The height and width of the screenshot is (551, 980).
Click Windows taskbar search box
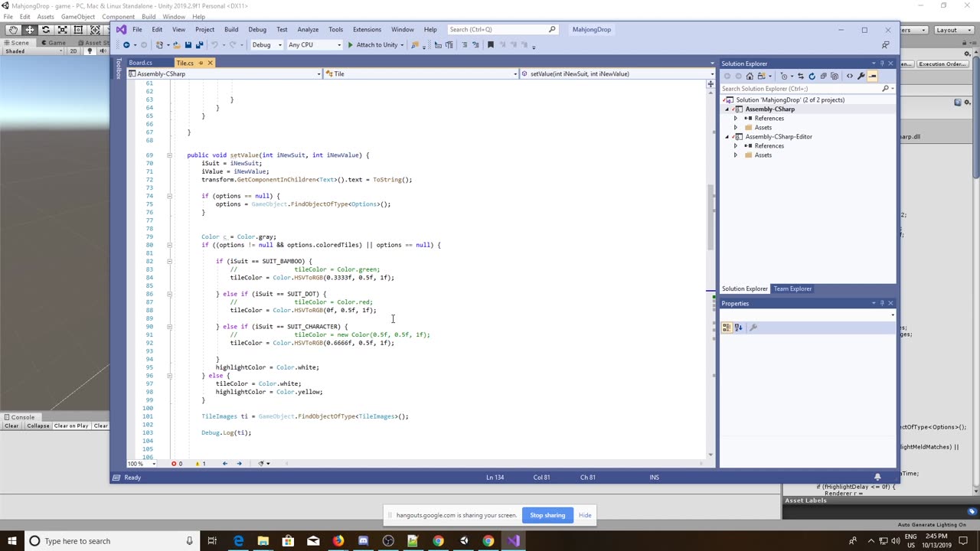[x=113, y=541]
